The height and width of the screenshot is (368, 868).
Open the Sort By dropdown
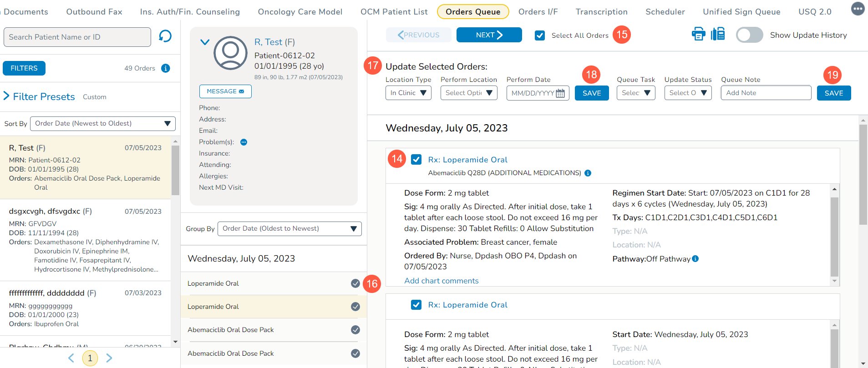(x=103, y=124)
